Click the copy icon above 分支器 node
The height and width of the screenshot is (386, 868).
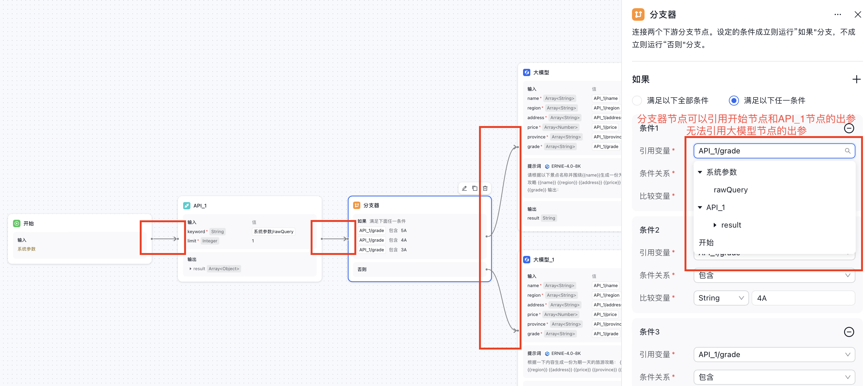pyautogui.click(x=474, y=188)
